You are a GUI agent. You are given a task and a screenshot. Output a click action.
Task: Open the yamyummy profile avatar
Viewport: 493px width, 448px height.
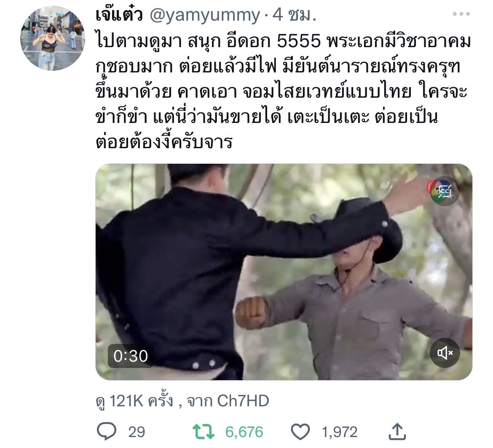tap(53, 38)
